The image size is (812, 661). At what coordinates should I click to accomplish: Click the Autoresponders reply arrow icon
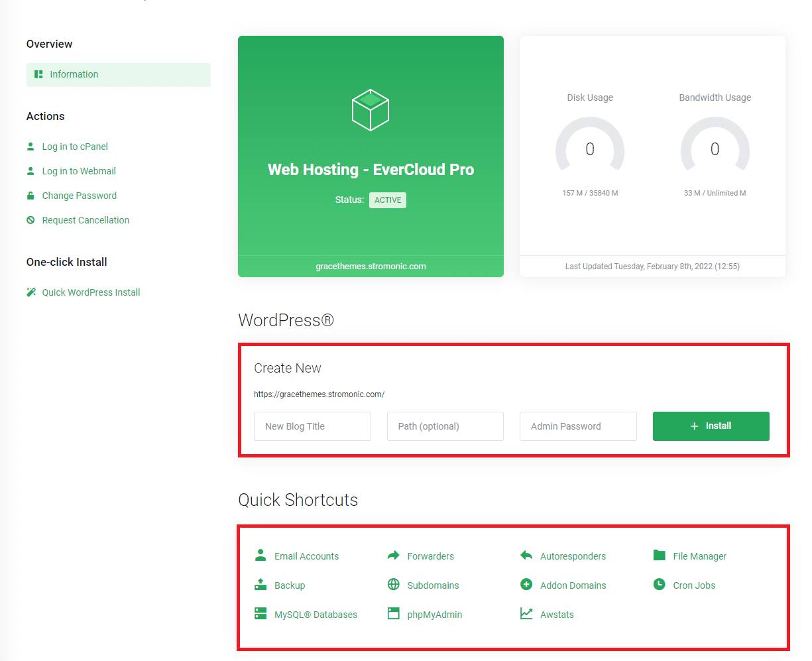pyautogui.click(x=526, y=556)
